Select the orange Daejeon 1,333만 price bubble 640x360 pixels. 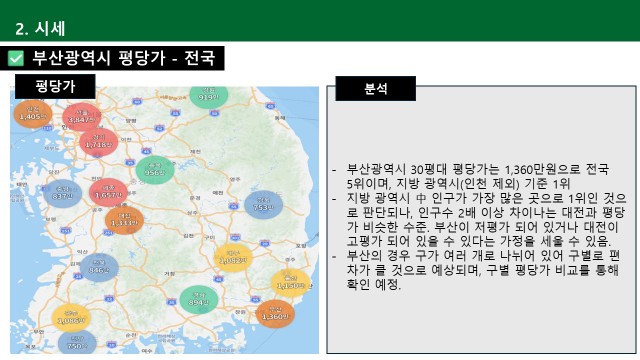(124, 220)
